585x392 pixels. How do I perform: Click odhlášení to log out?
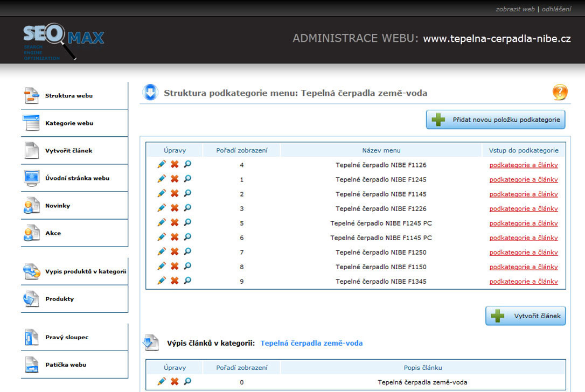coord(556,9)
